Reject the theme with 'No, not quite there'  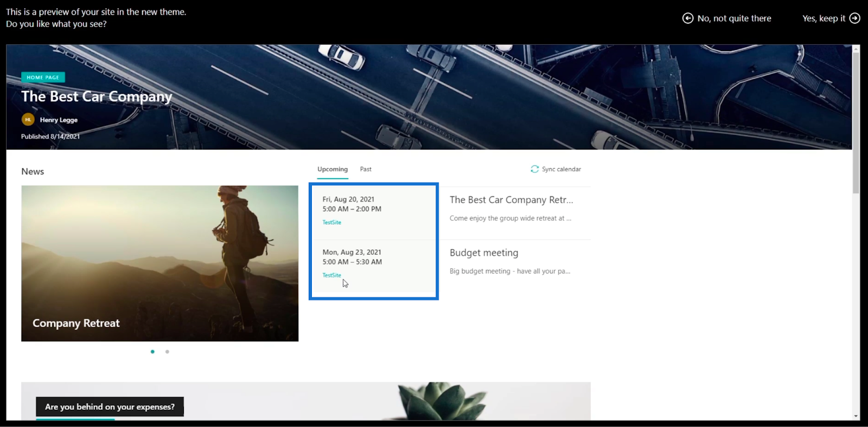[x=726, y=18]
